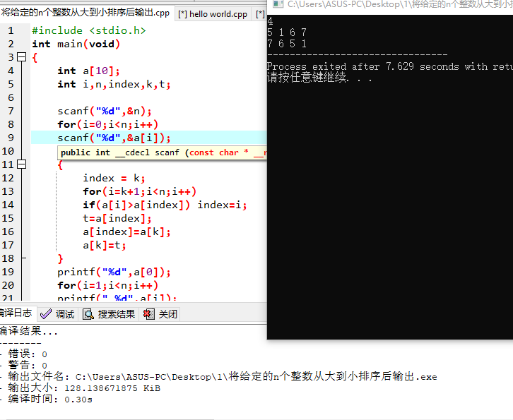Click line number 14 in the gutter
Image resolution: width=513 pixels, height=420 pixels.
coord(8,205)
